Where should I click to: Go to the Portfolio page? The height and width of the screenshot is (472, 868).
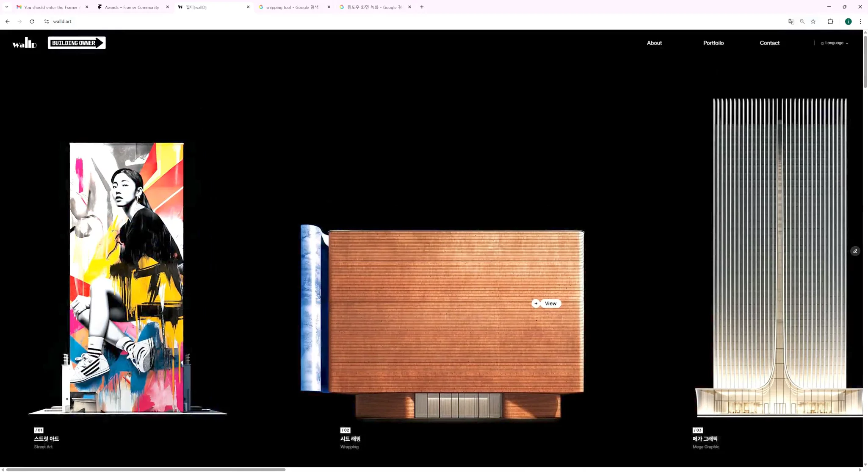click(713, 43)
